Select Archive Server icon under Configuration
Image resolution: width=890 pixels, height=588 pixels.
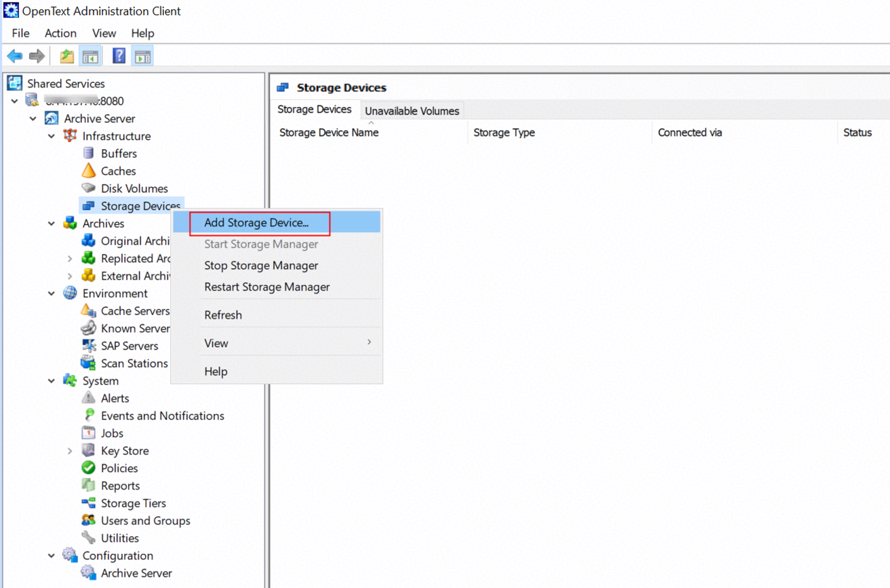click(88, 573)
